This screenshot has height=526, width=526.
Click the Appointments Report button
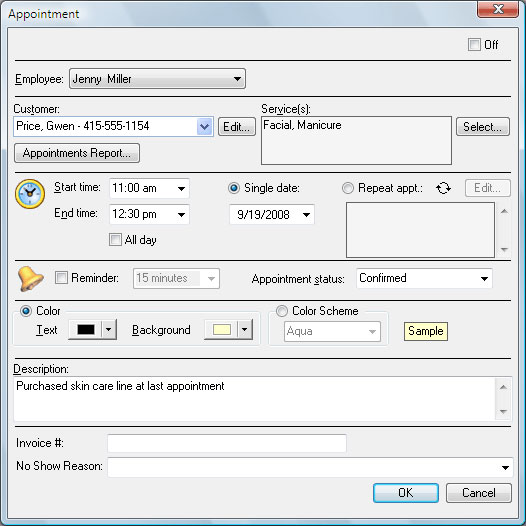77,153
